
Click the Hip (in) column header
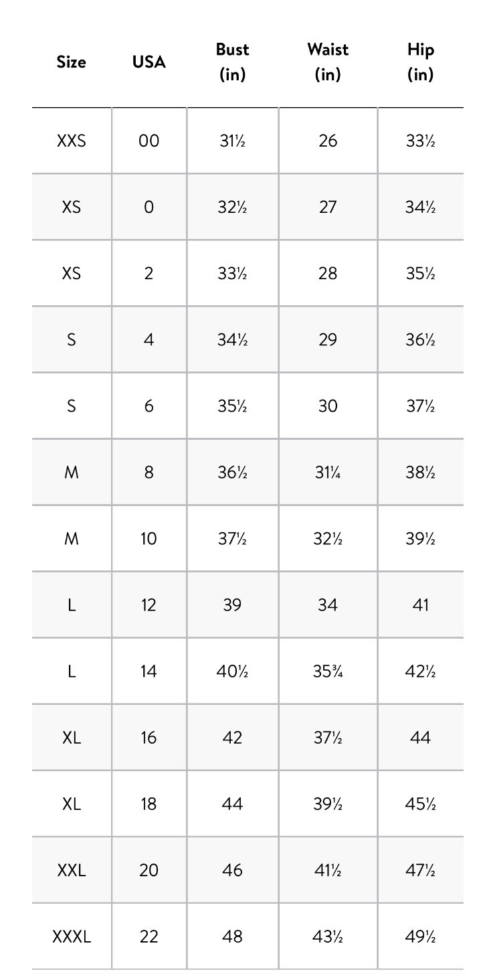[x=421, y=62]
